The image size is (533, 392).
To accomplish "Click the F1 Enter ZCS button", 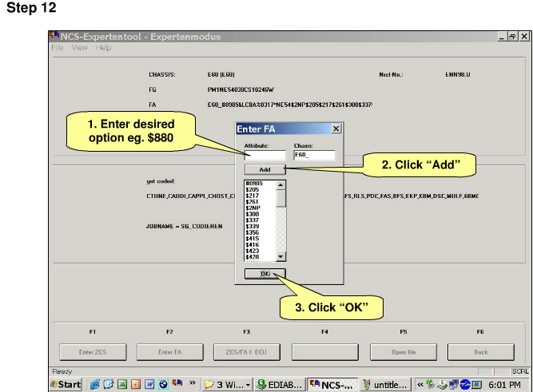I will tap(93, 352).
